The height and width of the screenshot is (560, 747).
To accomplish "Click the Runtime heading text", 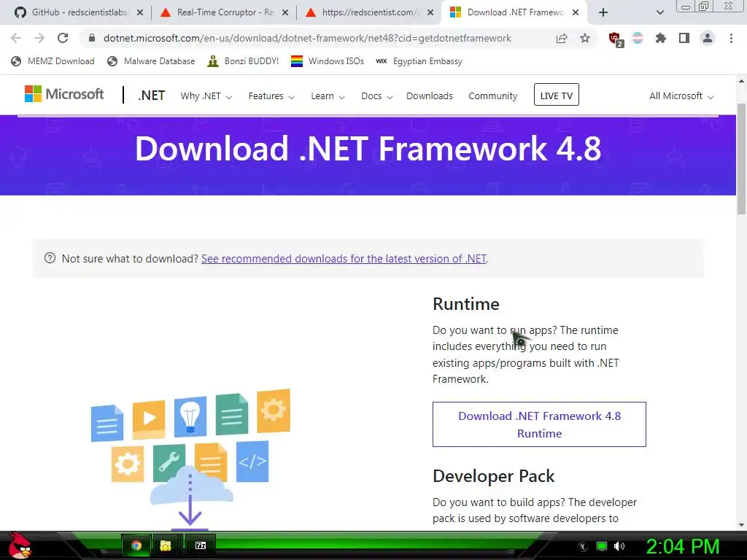I will [465, 304].
